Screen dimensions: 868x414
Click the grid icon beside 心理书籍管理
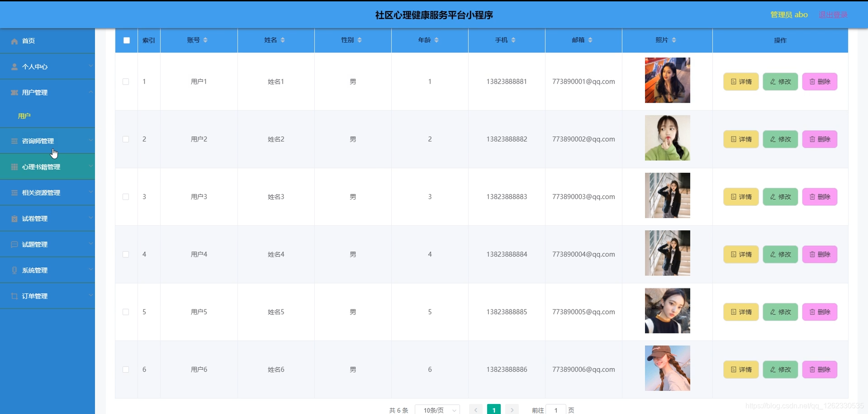pyautogui.click(x=14, y=167)
